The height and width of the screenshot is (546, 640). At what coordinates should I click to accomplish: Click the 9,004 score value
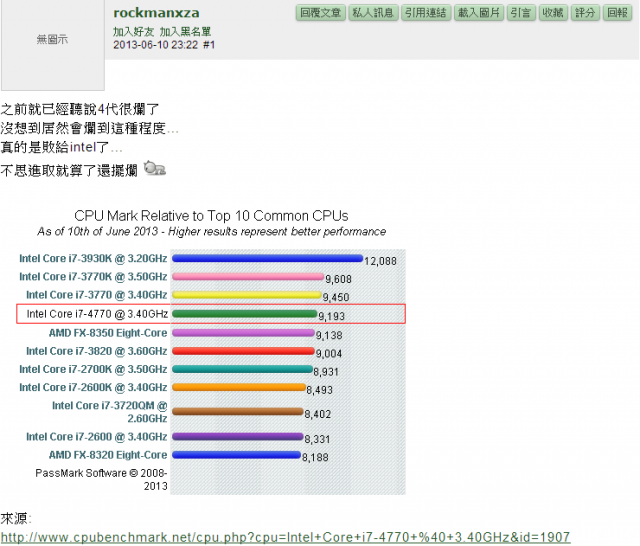329,353
